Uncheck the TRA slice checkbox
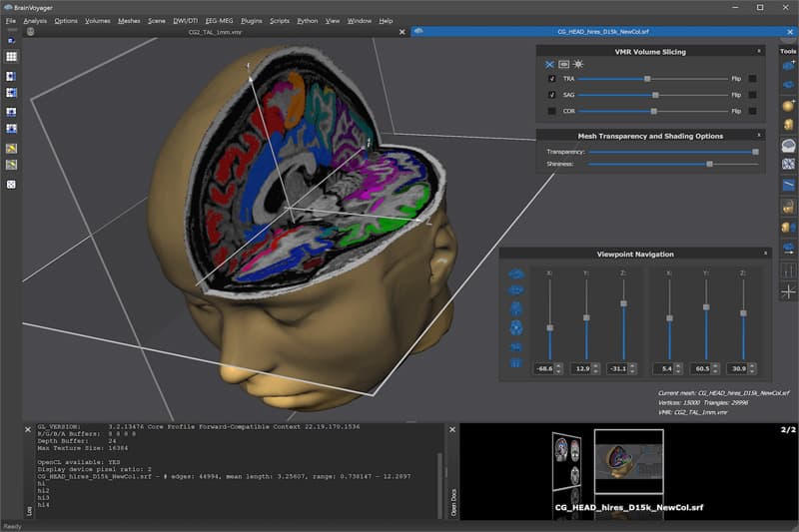The width and height of the screenshot is (799, 532). 552,79
